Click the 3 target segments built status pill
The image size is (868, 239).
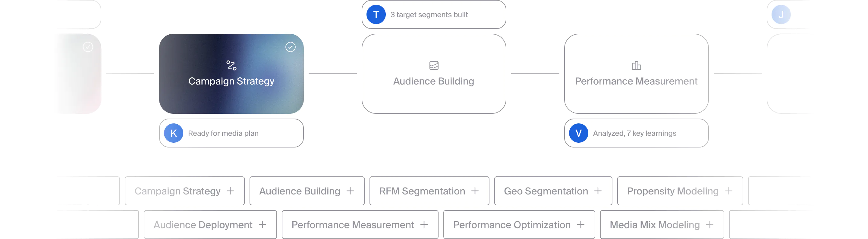(x=434, y=14)
